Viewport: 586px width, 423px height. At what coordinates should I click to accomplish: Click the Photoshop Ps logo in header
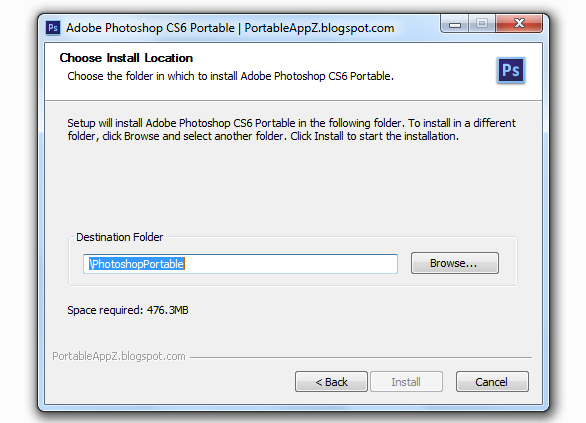coord(511,70)
